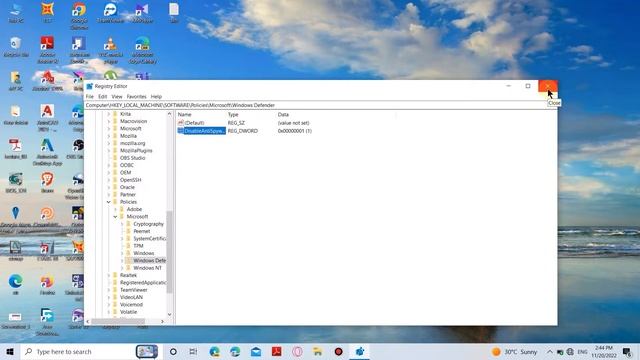The width and height of the screenshot is (640, 360).
Task: Collapse Microsoft key under Policies
Action: pos(115,216)
